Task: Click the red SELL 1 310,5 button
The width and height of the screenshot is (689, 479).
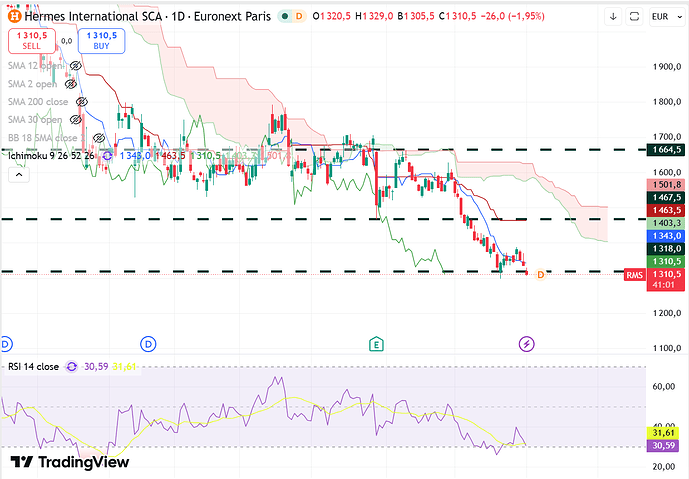Action: [32, 41]
